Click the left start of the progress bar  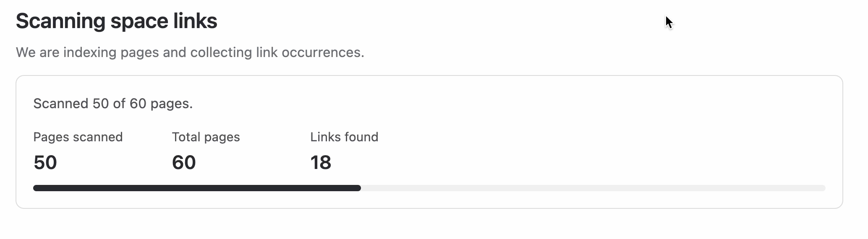(x=36, y=188)
